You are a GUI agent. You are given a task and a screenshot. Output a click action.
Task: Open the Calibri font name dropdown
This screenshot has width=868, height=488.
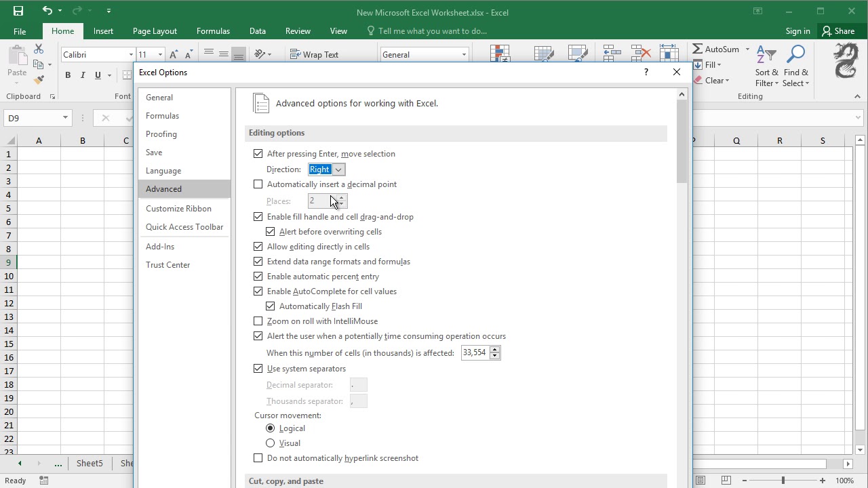(x=131, y=55)
